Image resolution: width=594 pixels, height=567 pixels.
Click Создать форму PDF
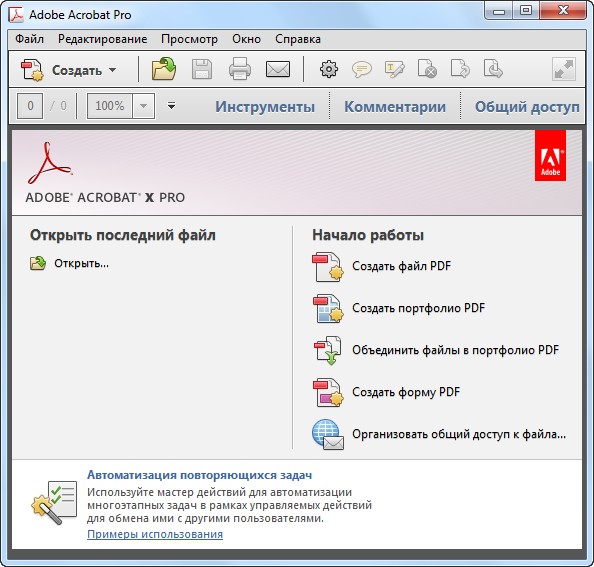[406, 392]
